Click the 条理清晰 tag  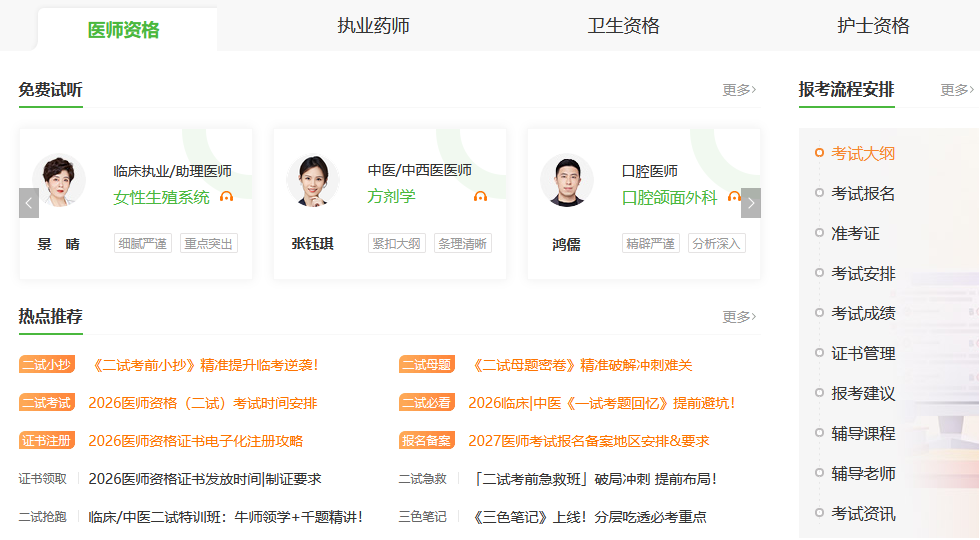(x=462, y=243)
